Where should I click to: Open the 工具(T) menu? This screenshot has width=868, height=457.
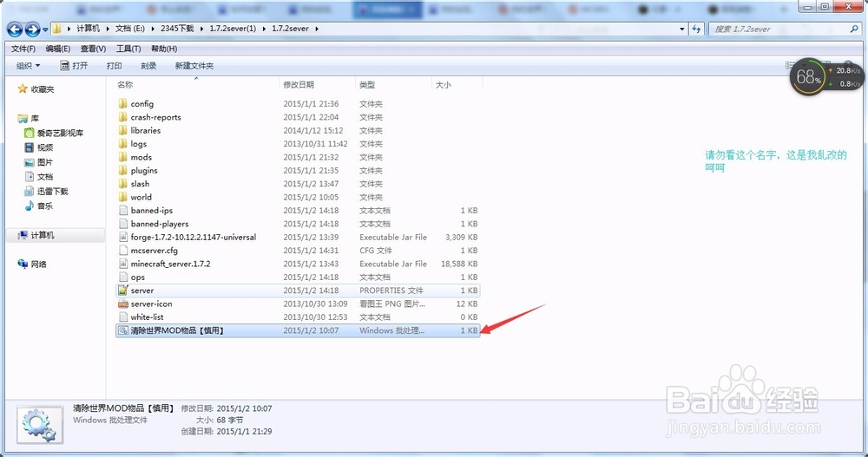tap(128, 49)
